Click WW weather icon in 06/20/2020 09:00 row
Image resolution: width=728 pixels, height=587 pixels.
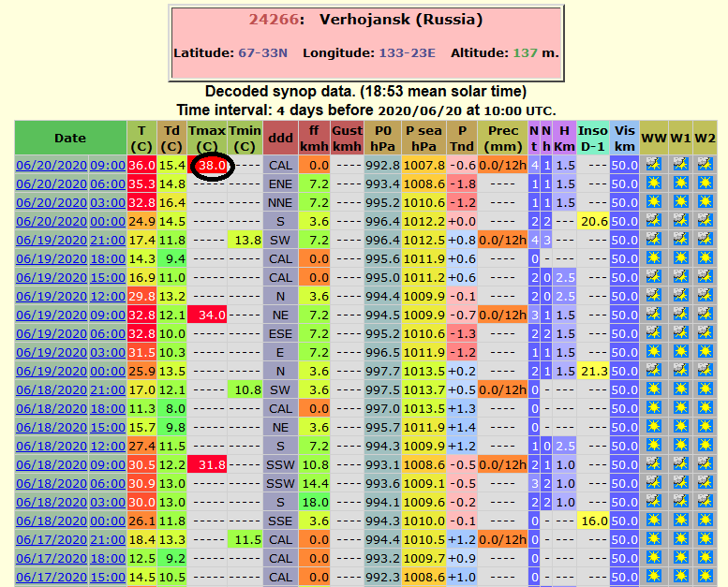tap(654, 164)
